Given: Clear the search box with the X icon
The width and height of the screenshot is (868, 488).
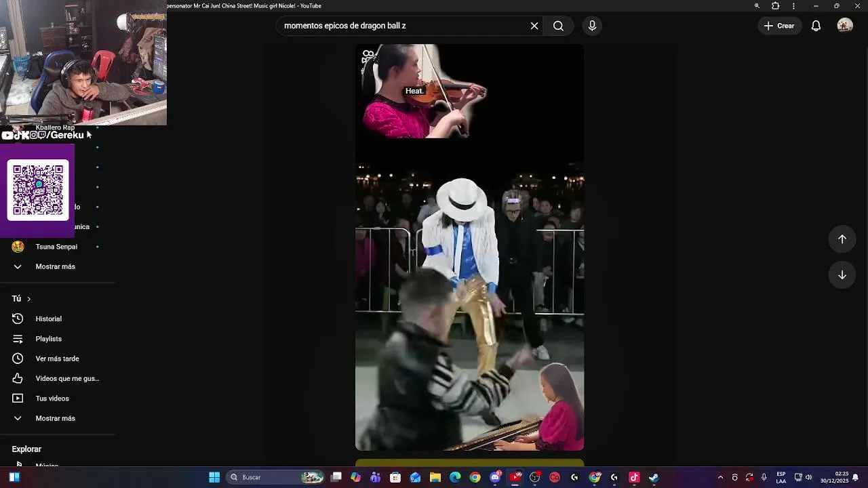Looking at the screenshot, I should coord(534,26).
